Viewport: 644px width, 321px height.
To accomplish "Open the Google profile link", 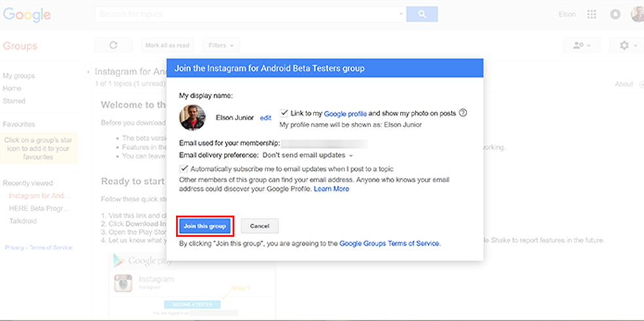I will 346,113.
